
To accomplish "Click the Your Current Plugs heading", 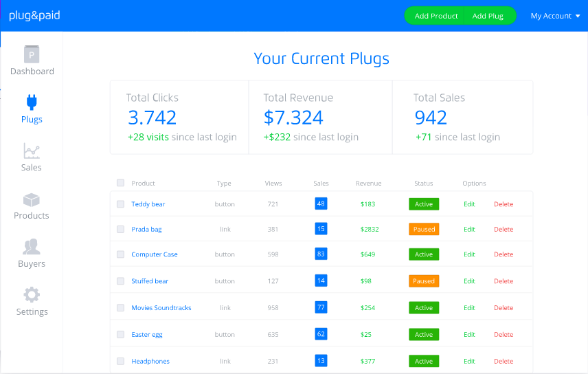I will tap(321, 58).
